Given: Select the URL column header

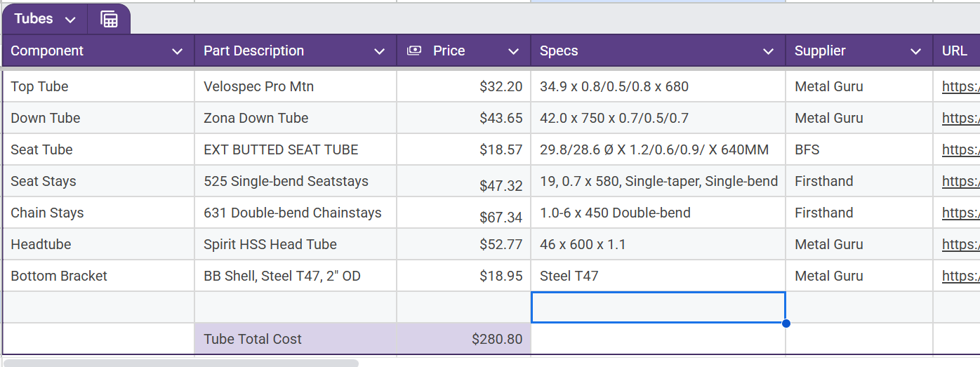Looking at the screenshot, I should [x=955, y=51].
